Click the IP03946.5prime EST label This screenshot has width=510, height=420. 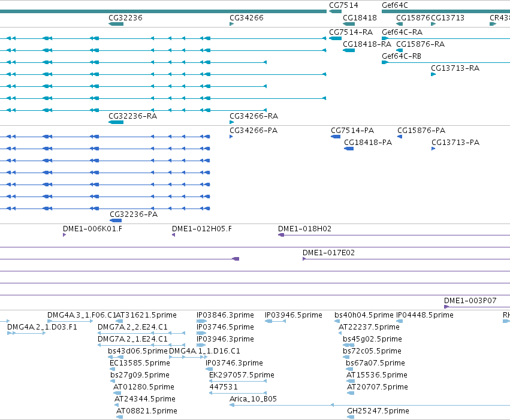tap(294, 315)
